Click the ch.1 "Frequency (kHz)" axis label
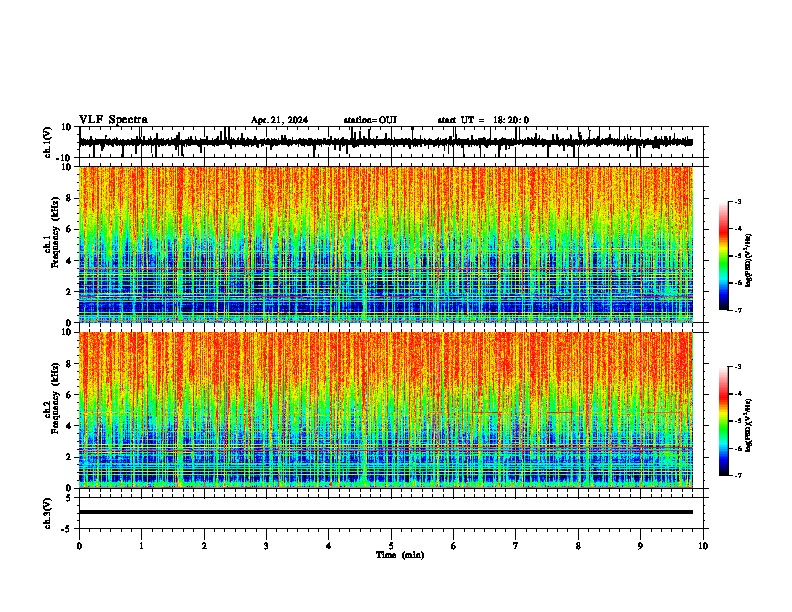The height and width of the screenshot is (612, 792). (x=56, y=232)
